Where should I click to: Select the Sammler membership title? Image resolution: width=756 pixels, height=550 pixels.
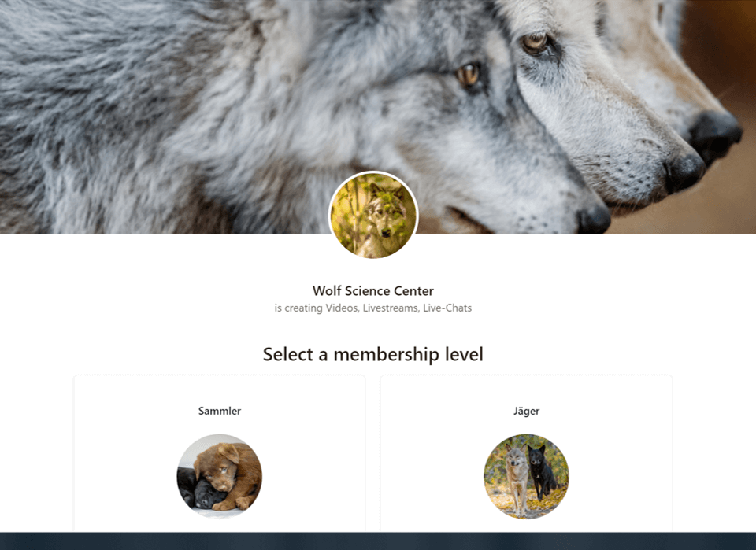click(x=220, y=411)
